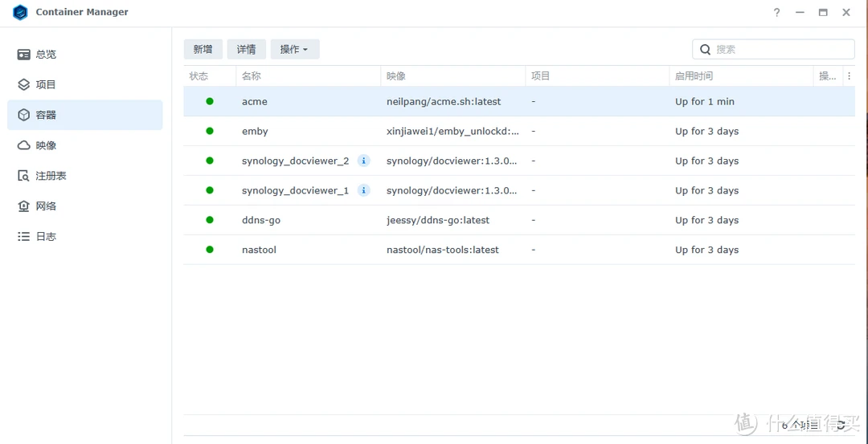Click the 网络 house icon in sidebar
868x444 pixels.
click(23, 206)
